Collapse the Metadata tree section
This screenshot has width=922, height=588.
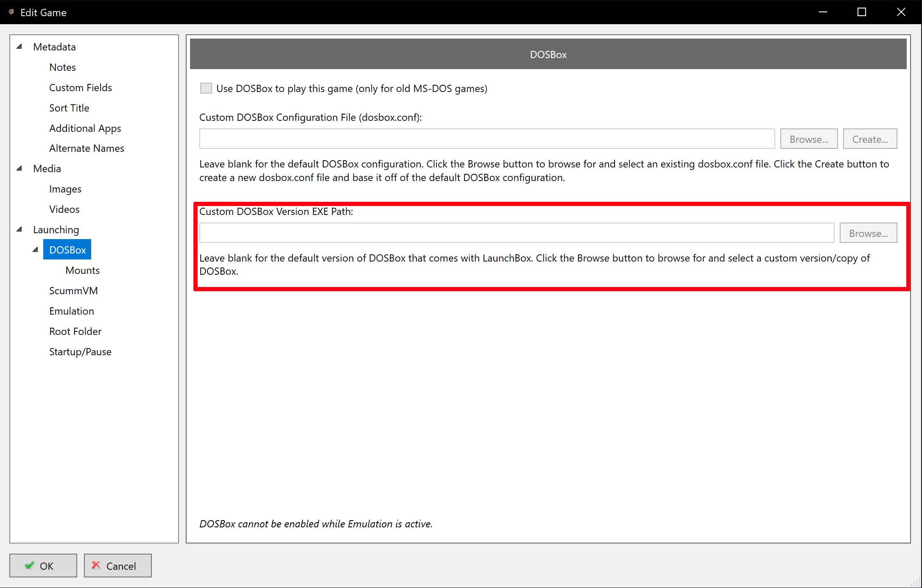[19, 47]
